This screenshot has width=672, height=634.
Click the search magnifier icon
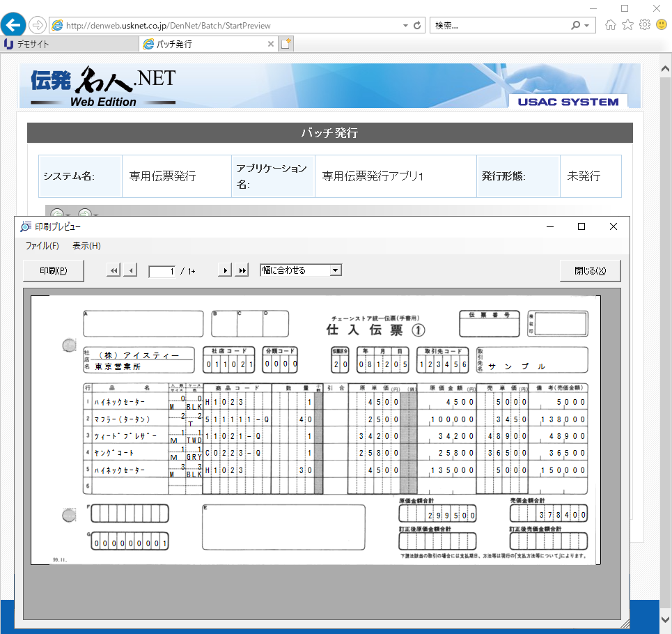tap(576, 26)
